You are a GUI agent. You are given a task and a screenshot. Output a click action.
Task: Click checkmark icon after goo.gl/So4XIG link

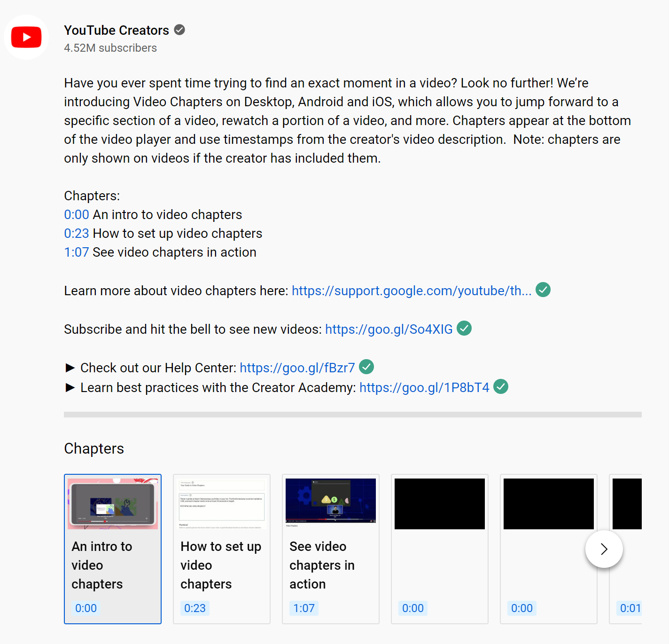coord(464,329)
